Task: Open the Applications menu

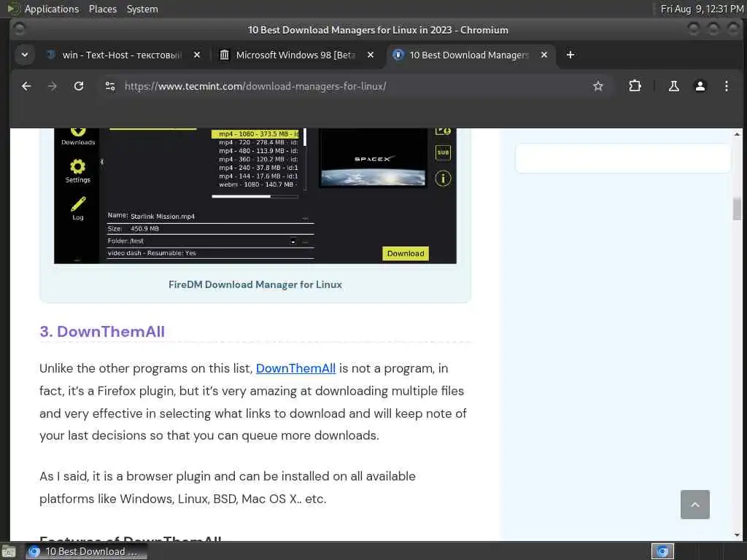Action: (x=52, y=9)
